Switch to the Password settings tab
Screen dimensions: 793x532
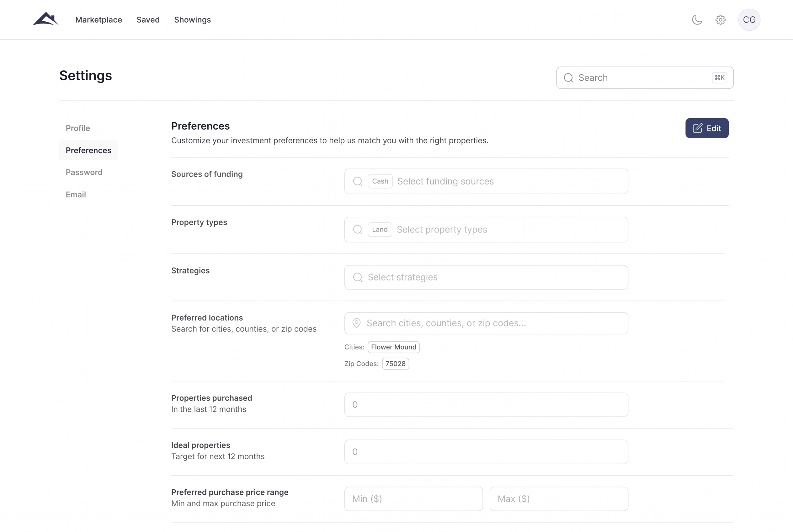84,172
